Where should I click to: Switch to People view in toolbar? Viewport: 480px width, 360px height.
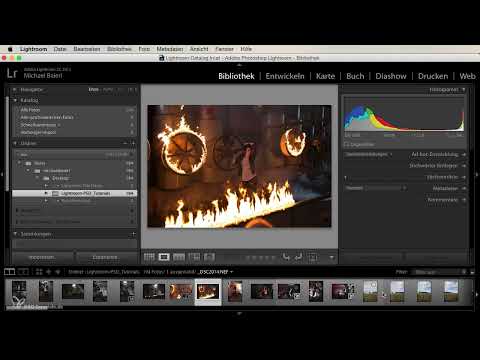[x=209, y=257]
